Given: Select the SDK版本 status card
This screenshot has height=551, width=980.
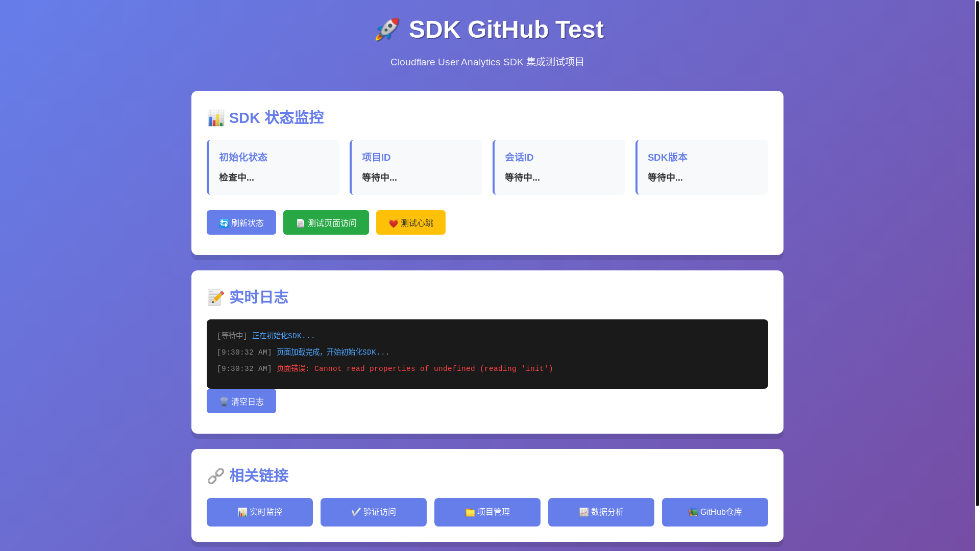Looking at the screenshot, I should pyautogui.click(x=702, y=167).
